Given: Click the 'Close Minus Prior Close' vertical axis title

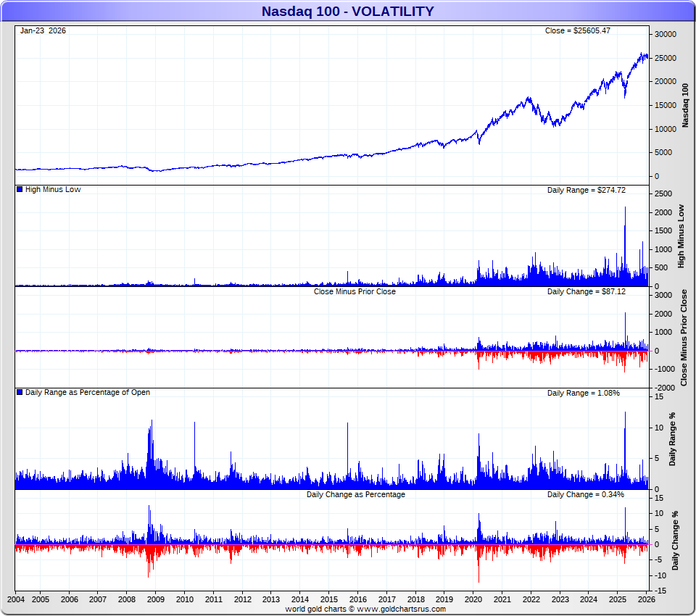Looking at the screenshot, I should [684, 338].
